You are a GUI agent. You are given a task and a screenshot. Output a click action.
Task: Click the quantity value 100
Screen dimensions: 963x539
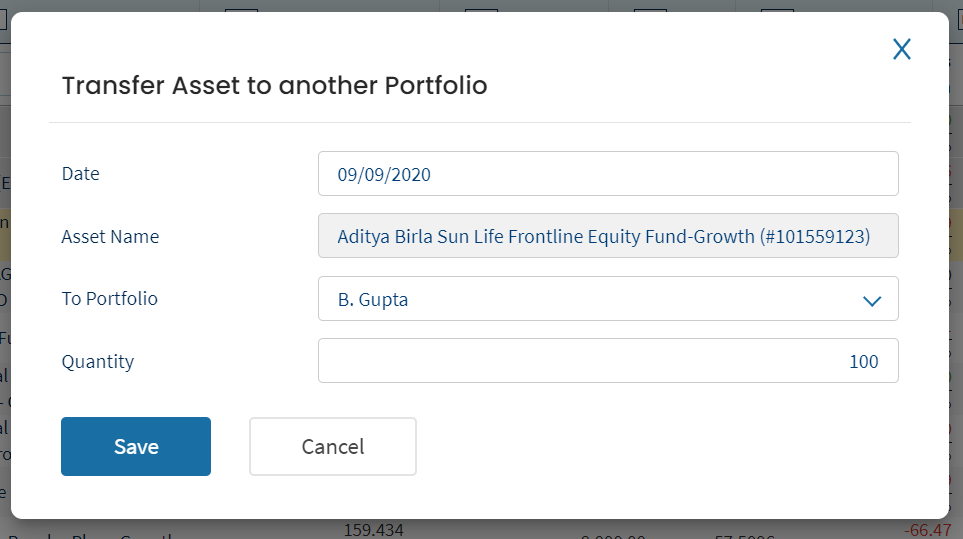(863, 362)
